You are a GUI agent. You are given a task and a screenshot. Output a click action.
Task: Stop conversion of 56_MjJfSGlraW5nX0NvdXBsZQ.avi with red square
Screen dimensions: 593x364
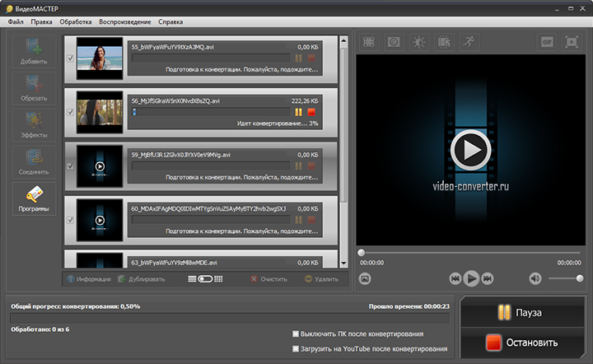[x=311, y=112]
